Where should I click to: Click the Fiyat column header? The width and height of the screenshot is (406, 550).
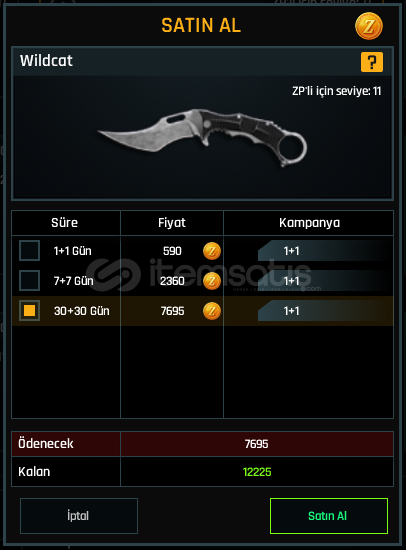coord(172,223)
